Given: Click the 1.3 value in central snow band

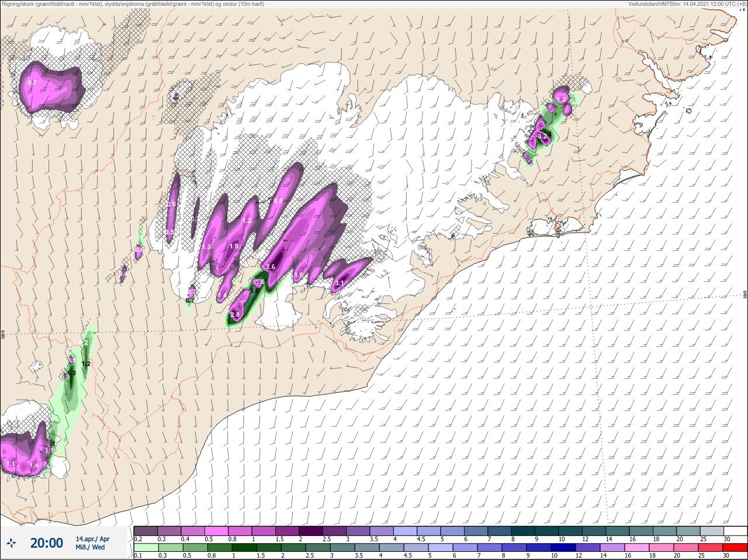Looking at the screenshot, I should click(x=206, y=247).
